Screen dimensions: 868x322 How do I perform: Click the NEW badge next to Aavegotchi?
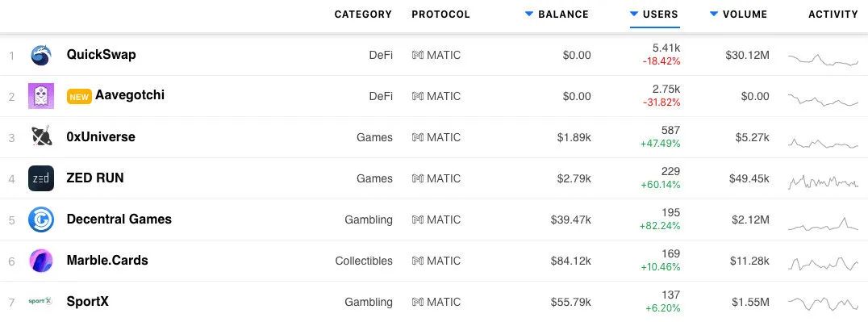click(x=79, y=96)
